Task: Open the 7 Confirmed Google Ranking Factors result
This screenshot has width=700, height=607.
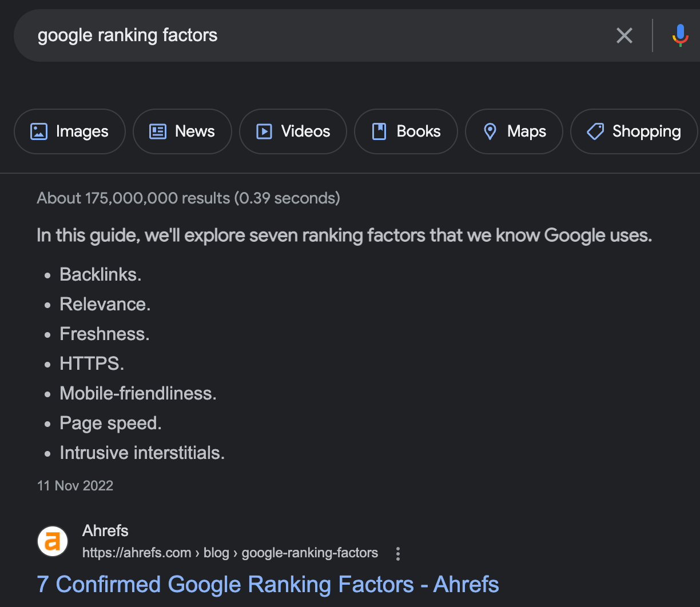Action: (x=268, y=584)
